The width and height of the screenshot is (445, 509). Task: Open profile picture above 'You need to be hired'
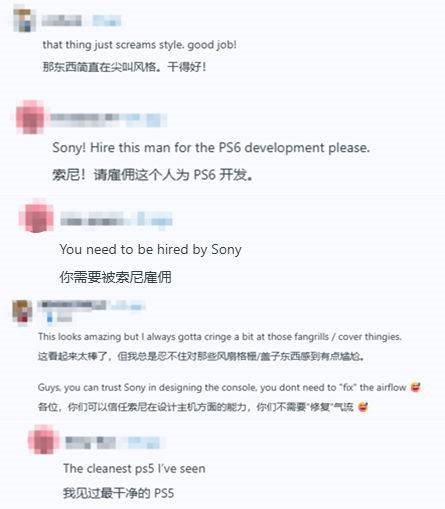click(36, 216)
